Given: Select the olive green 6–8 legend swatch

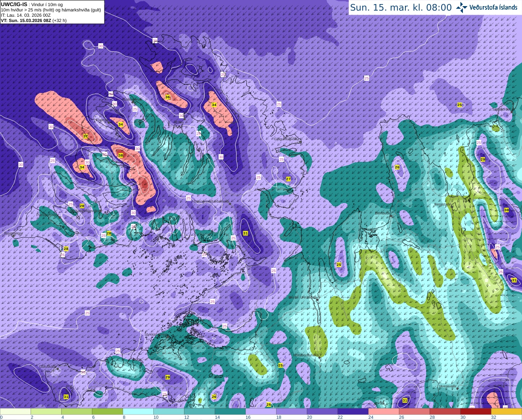Looking at the screenshot, I should pyautogui.click(x=107, y=411).
